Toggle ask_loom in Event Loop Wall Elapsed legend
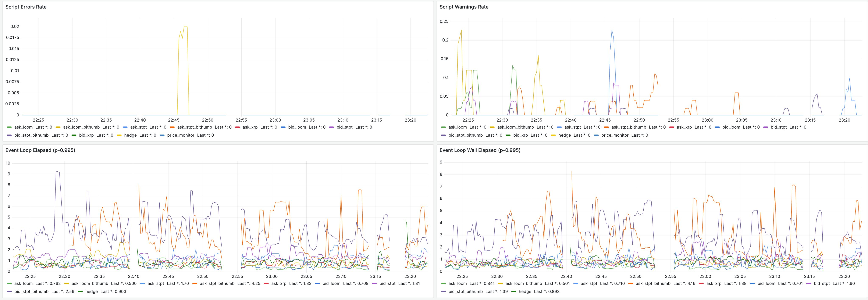The image size is (868, 300). pos(458,283)
